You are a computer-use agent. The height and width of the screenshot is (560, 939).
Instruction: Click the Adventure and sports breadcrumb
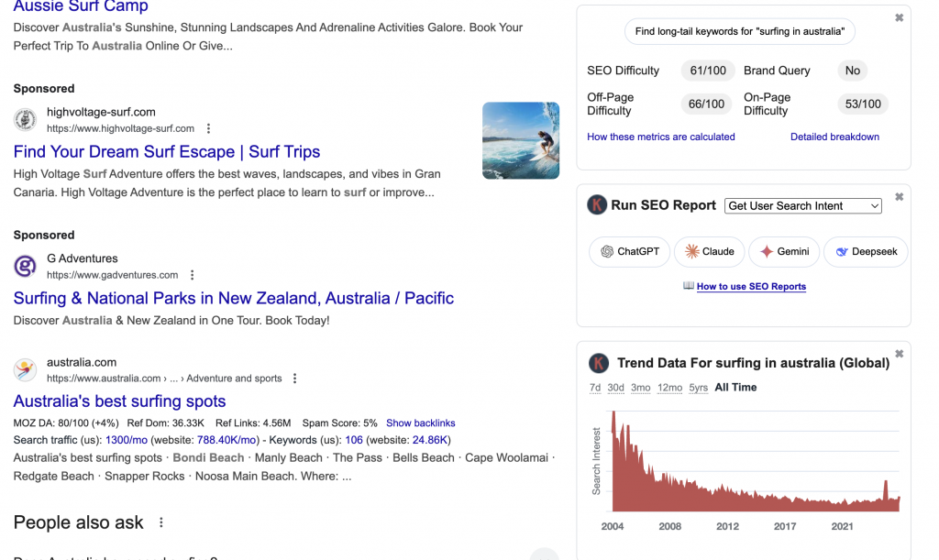(234, 379)
